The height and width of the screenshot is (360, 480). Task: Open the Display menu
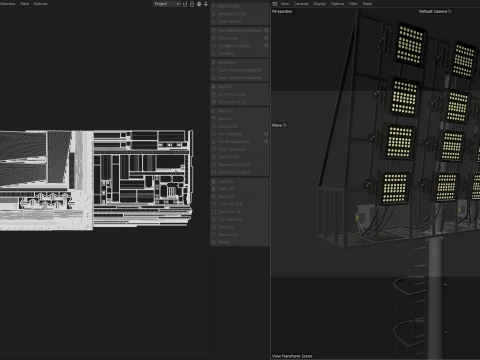(319, 4)
